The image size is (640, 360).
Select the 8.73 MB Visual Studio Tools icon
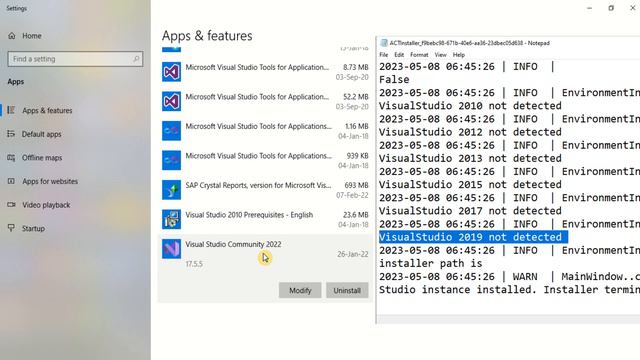click(x=171, y=72)
